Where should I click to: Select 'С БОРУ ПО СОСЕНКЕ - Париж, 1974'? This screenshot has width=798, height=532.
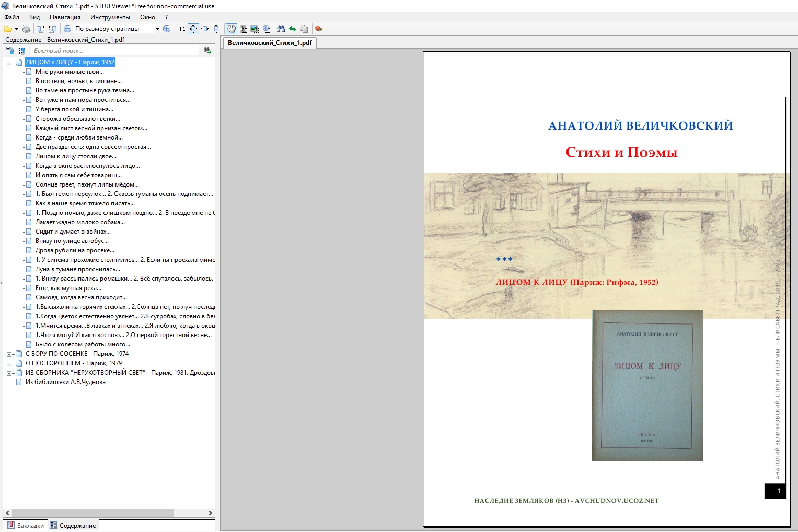[77, 354]
